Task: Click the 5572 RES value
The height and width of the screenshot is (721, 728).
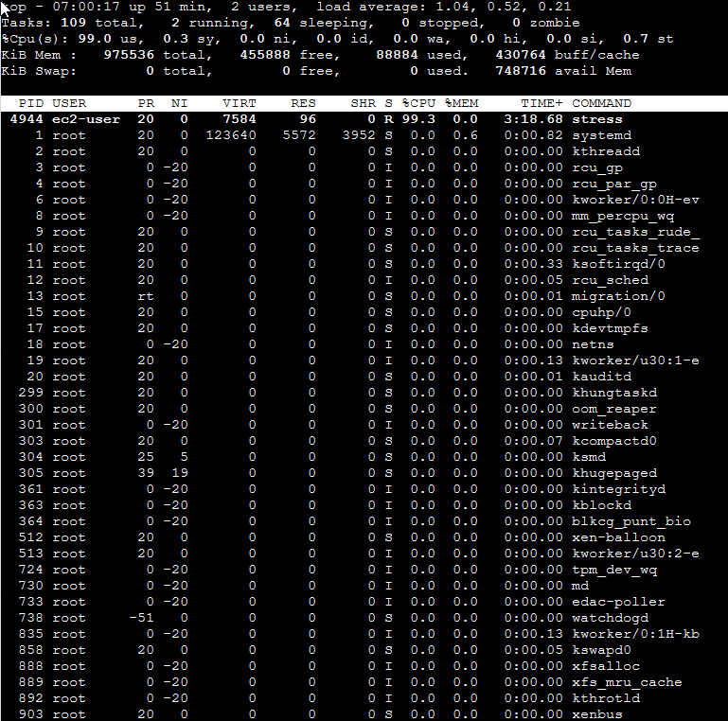Action: [x=299, y=135]
